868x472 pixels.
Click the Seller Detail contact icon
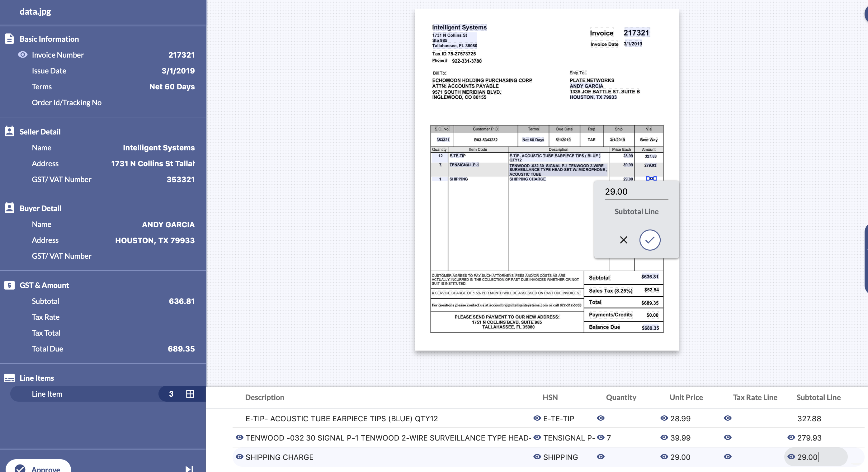pos(9,131)
